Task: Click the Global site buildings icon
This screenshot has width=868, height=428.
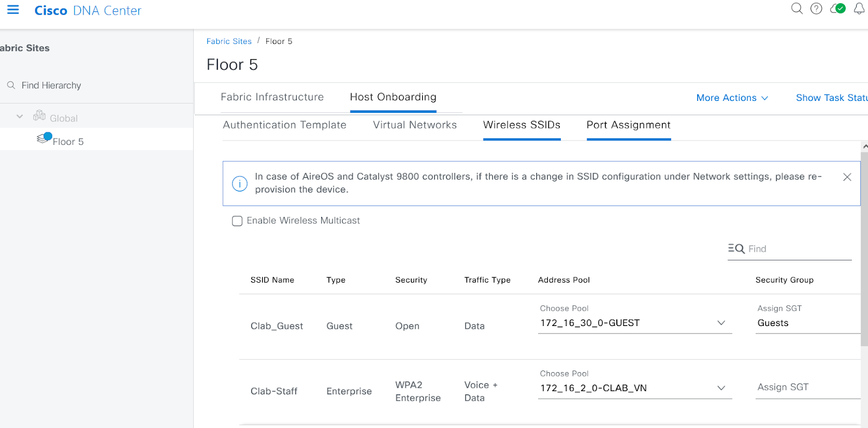Action: (40, 116)
